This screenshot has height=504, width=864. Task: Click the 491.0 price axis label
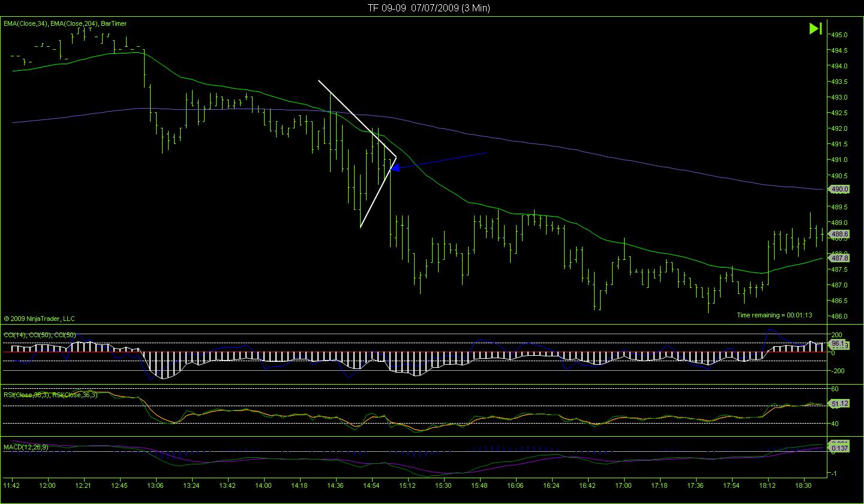point(839,160)
